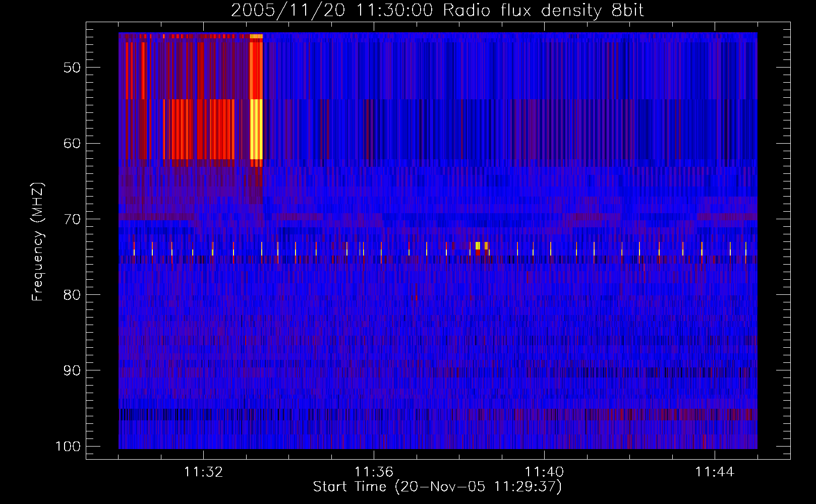The image size is (816, 504).
Task: Click the '11:44' time tick label
Action: [x=715, y=472]
